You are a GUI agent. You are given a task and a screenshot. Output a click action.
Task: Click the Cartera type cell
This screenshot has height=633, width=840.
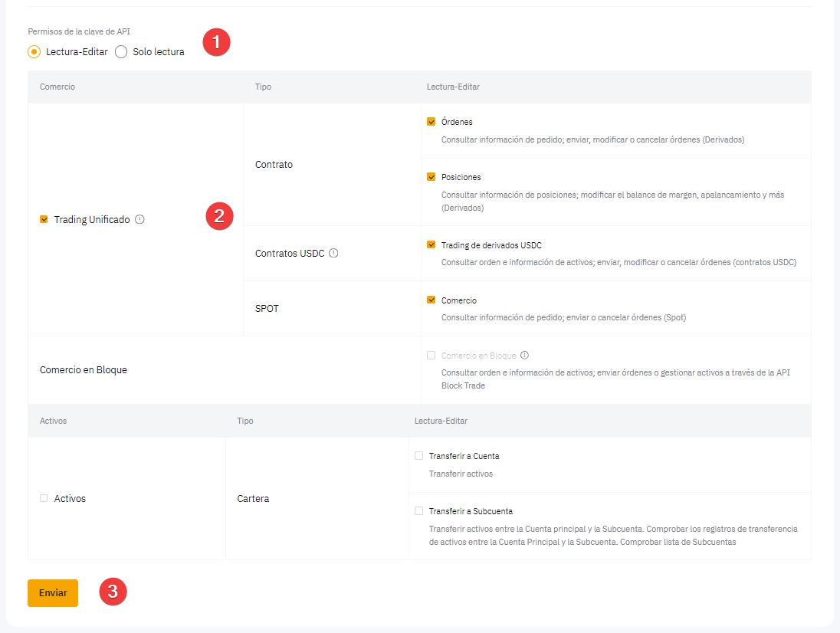pyautogui.click(x=254, y=499)
